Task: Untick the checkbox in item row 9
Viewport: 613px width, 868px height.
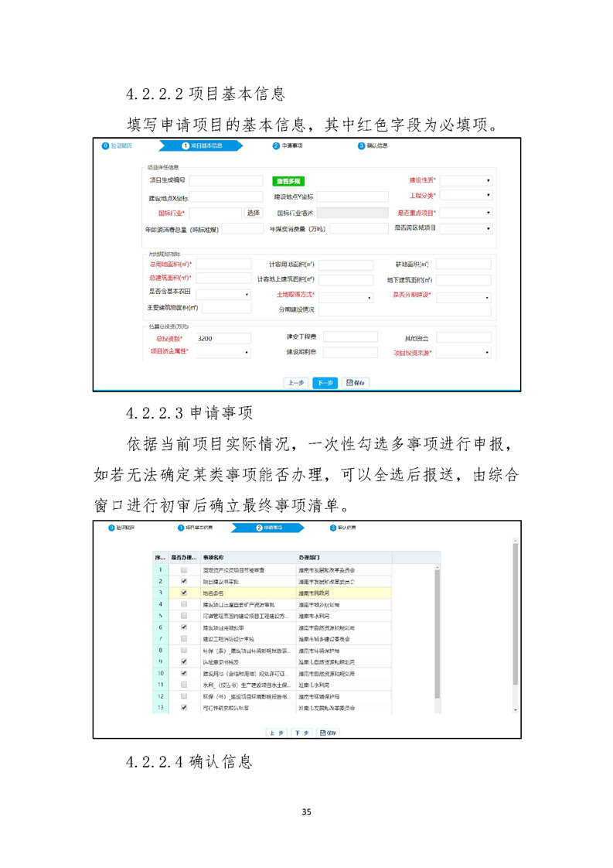Action: pos(184,661)
